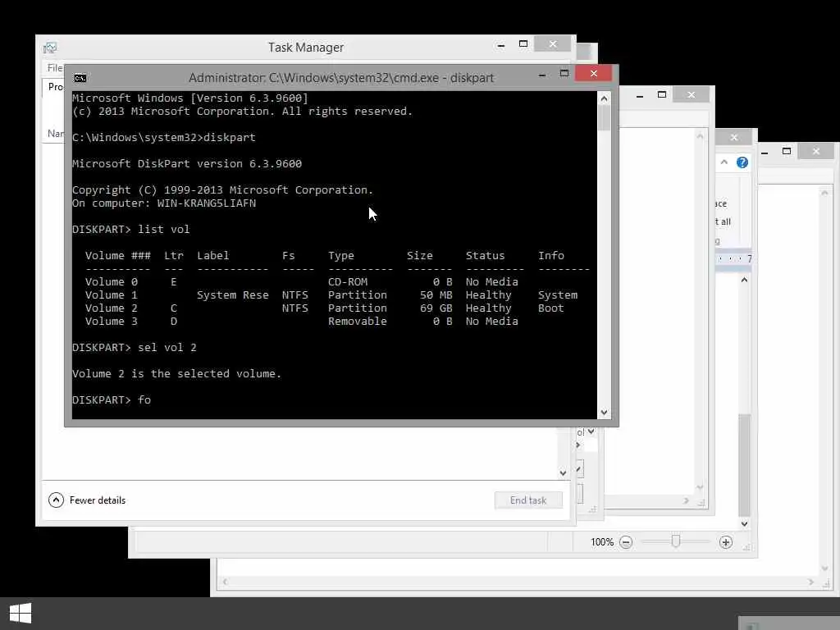This screenshot has height=630, width=840.
Task: Click '50 MB' size value
Action: click(x=436, y=295)
